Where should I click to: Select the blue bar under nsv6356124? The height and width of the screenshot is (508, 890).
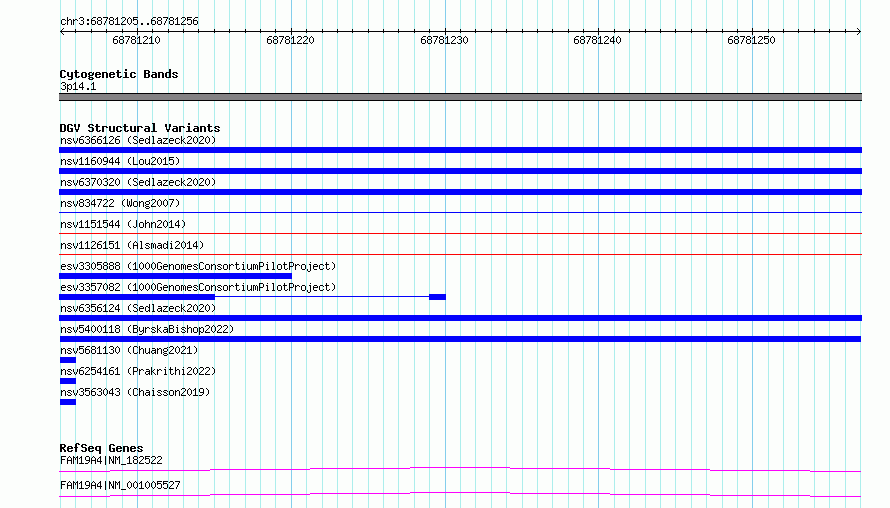click(x=460, y=318)
